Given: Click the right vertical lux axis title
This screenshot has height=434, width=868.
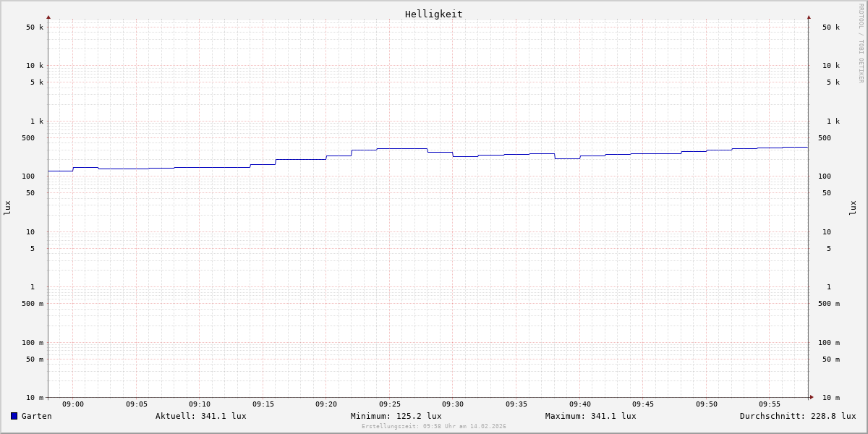Looking at the screenshot, I should 853,208.
